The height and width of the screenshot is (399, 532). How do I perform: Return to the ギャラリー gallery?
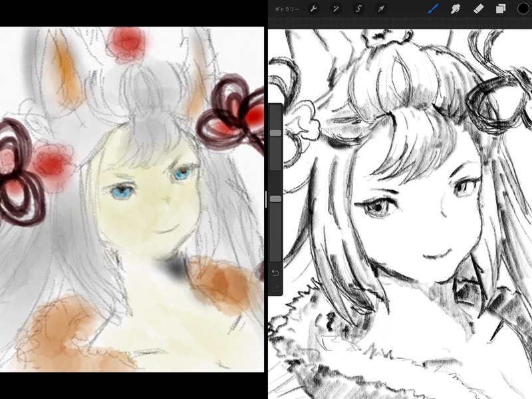[287, 9]
